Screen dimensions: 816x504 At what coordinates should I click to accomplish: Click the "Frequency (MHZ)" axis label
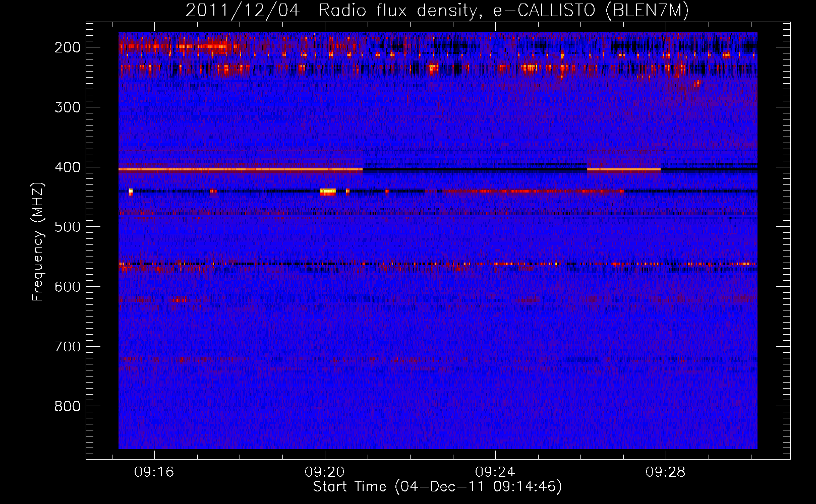pyautogui.click(x=38, y=242)
